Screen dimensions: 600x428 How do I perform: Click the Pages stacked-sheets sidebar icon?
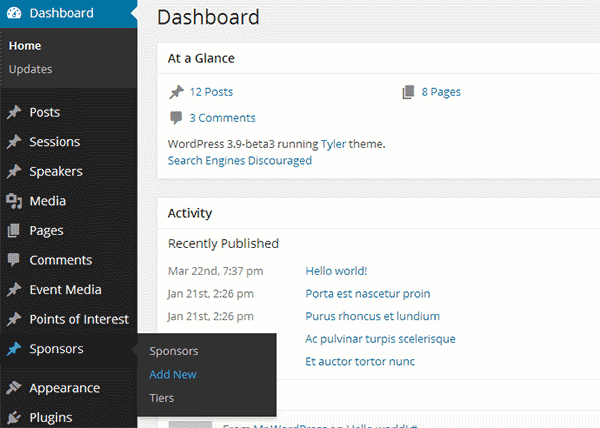click(x=14, y=230)
